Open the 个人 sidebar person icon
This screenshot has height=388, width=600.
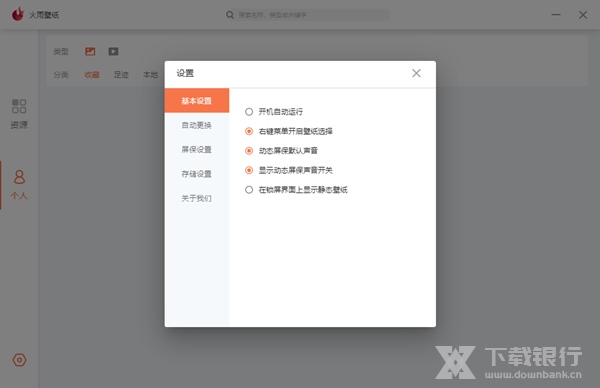tap(19, 177)
